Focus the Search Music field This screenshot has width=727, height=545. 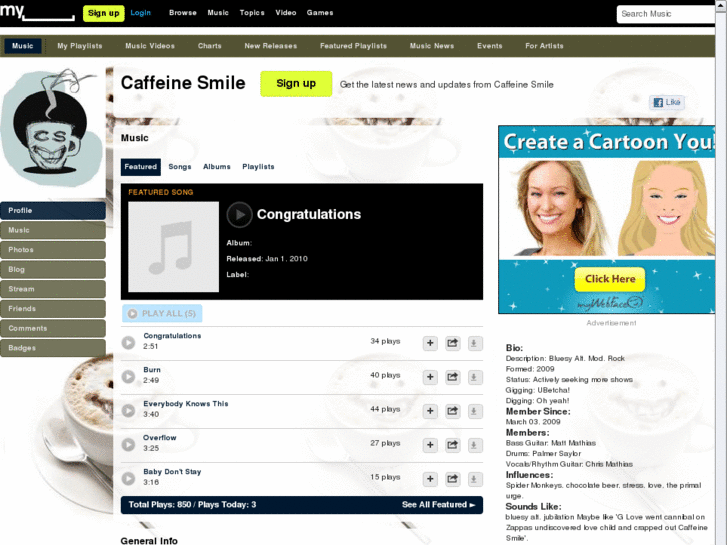[665, 14]
